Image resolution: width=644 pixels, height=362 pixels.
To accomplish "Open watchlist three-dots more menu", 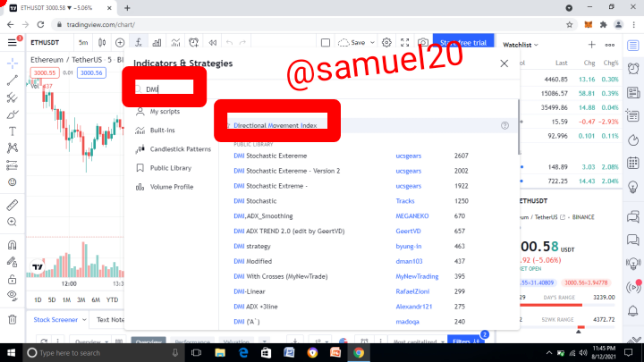I will 610,45.
